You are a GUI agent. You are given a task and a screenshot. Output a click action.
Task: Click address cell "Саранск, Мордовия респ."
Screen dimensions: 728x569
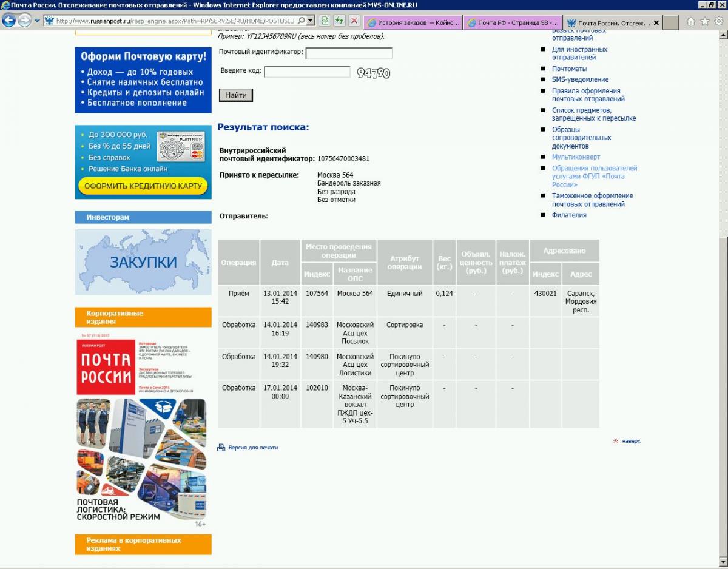(581, 301)
